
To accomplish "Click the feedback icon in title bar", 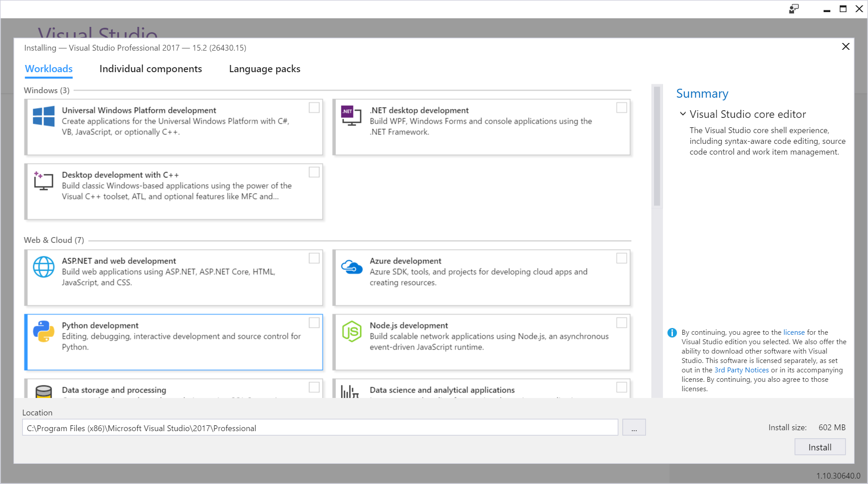I will (x=794, y=9).
